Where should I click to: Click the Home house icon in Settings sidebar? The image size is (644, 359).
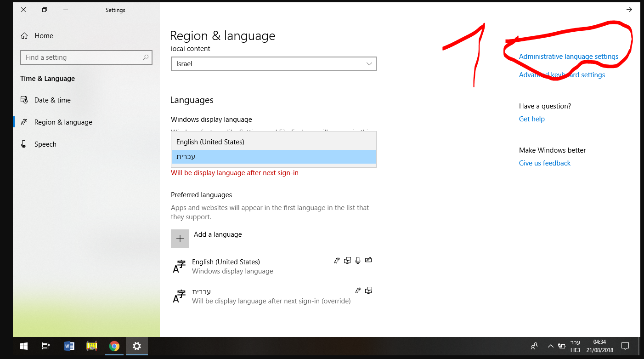[24, 36]
